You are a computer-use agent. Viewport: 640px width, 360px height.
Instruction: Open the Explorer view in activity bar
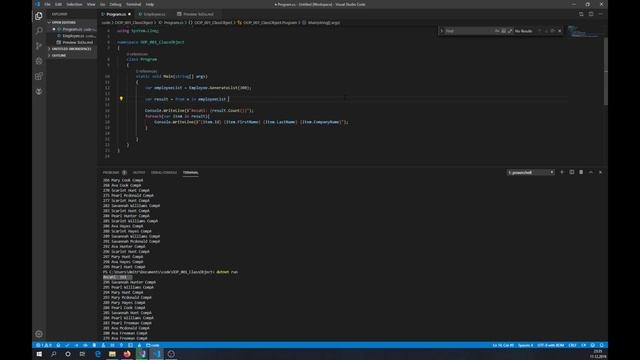tap(39, 16)
